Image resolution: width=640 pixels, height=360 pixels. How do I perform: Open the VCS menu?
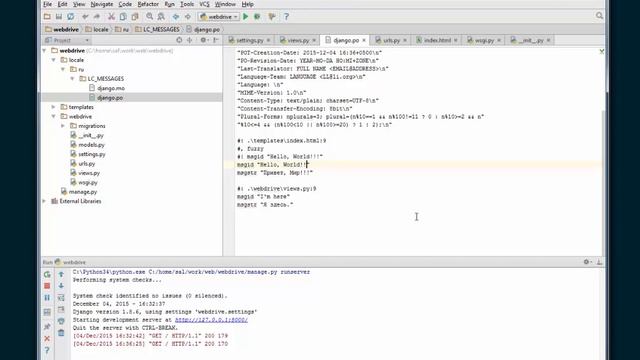204,4
